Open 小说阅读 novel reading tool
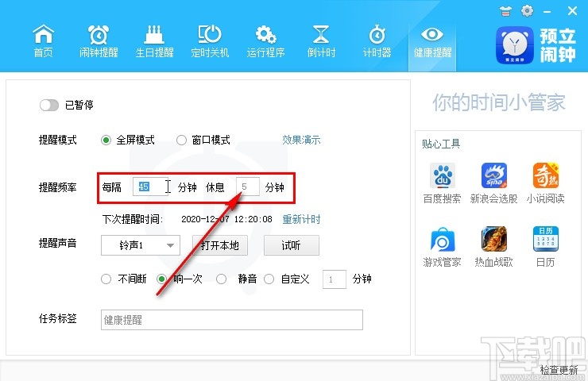Image resolution: width=588 pixels, height=381 pixels. coord(546,183)
